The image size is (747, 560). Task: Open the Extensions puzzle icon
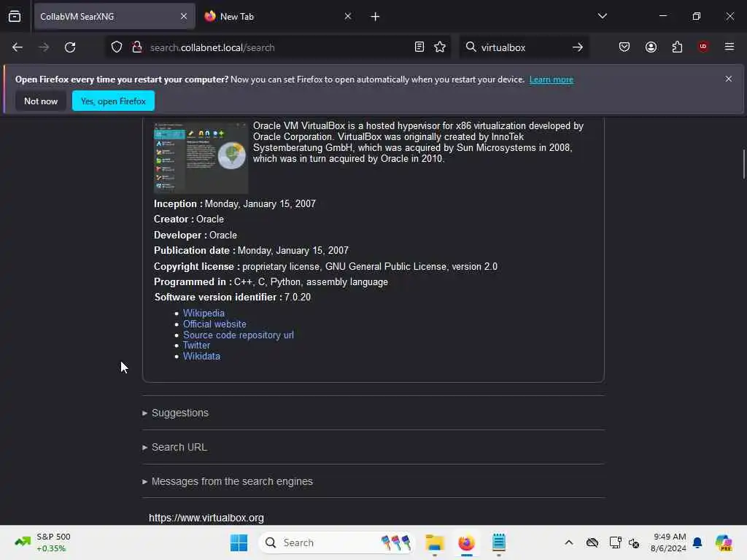pyautogui.click(x=677, y=47)
